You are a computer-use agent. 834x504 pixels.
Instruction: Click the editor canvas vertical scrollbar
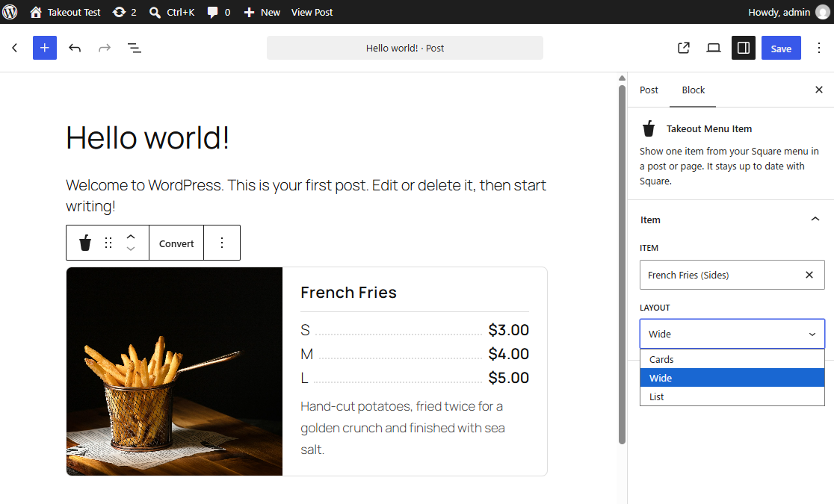622,264
